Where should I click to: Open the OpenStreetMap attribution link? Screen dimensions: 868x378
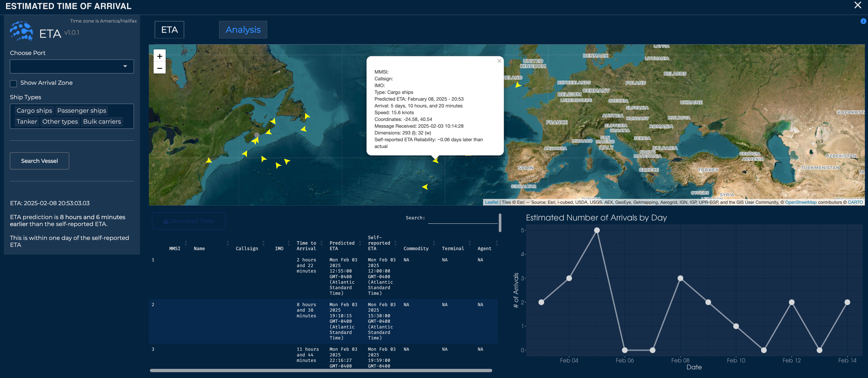click(801, 202)
